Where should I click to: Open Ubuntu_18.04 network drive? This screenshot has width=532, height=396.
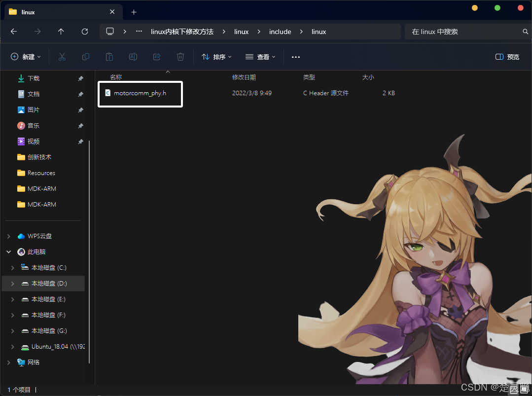53,347
